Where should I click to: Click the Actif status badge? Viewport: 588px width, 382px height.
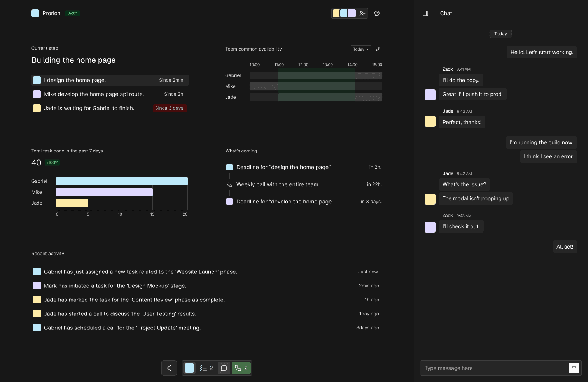click(73, 13)
